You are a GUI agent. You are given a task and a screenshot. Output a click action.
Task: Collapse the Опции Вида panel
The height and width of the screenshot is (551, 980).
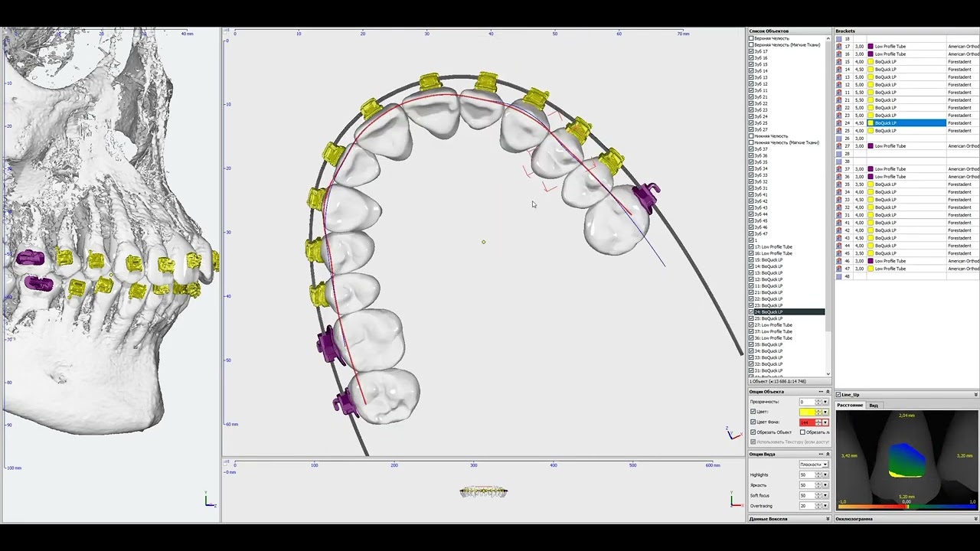(828, 454)
